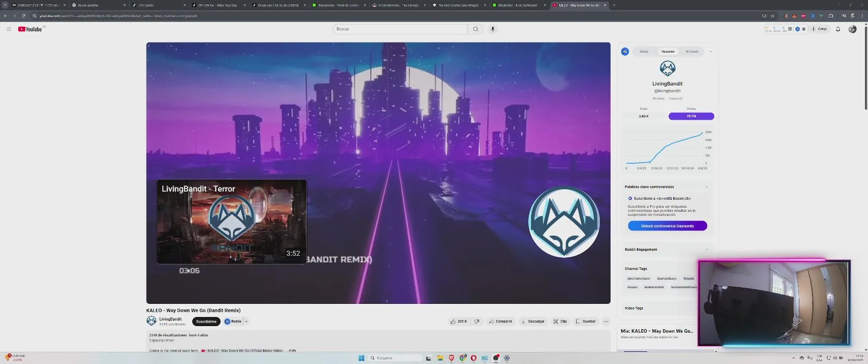Image resolution: width=868 pixels, height=364 pixels.
Task: Open the Remix button
Action: 233,322
